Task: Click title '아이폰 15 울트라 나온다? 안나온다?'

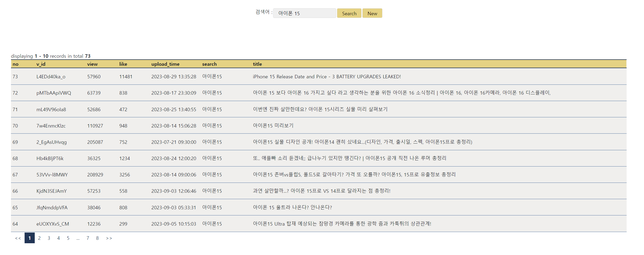Action: 292,207
